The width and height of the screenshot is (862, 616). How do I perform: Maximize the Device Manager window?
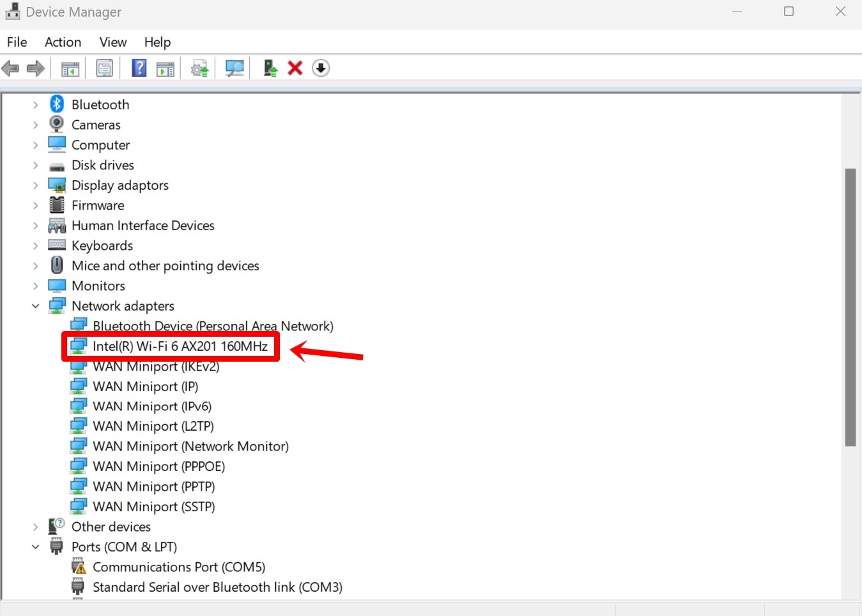789,12
